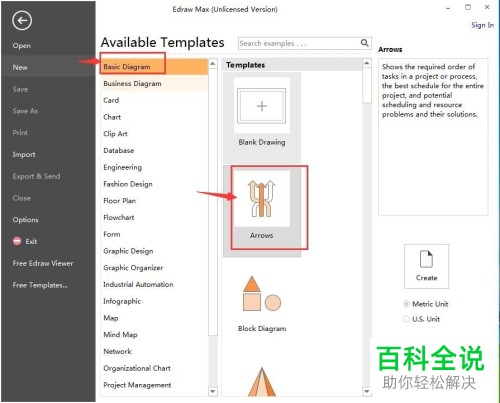This screenshot has width=500, height=403.
Task: Click the Save menu item
Action: click(x=20, y=89)
